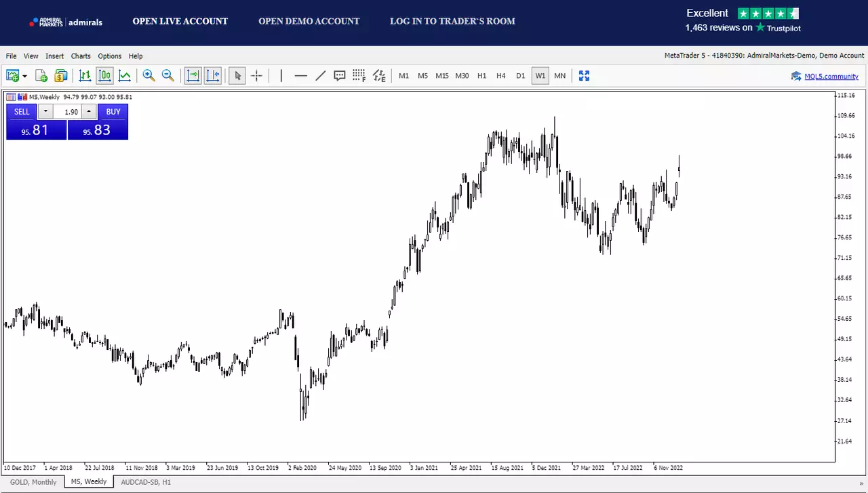Click the 109.66 price scale label
Image resolution: width=868 pixels, height=493 pixels.
pyautogui.click(x=846, y=116)
